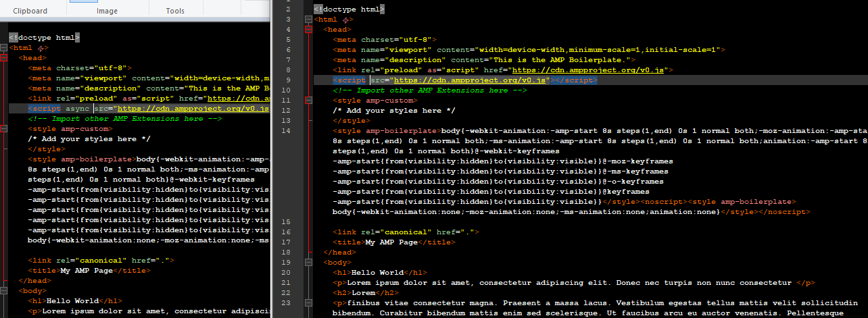868x318 pixels.
Task: Click the meta charset tag on line 5
Action: 384,40
